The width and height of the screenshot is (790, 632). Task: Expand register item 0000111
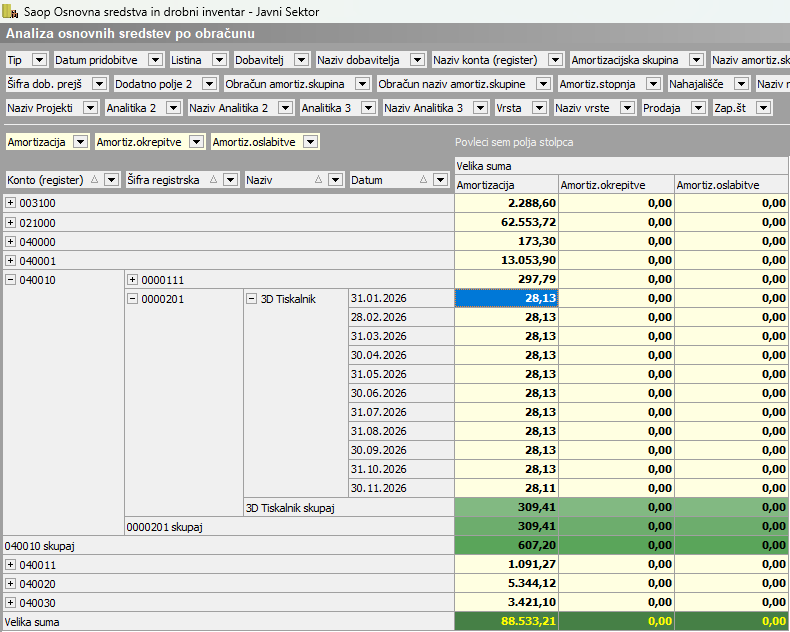point(133,280)
